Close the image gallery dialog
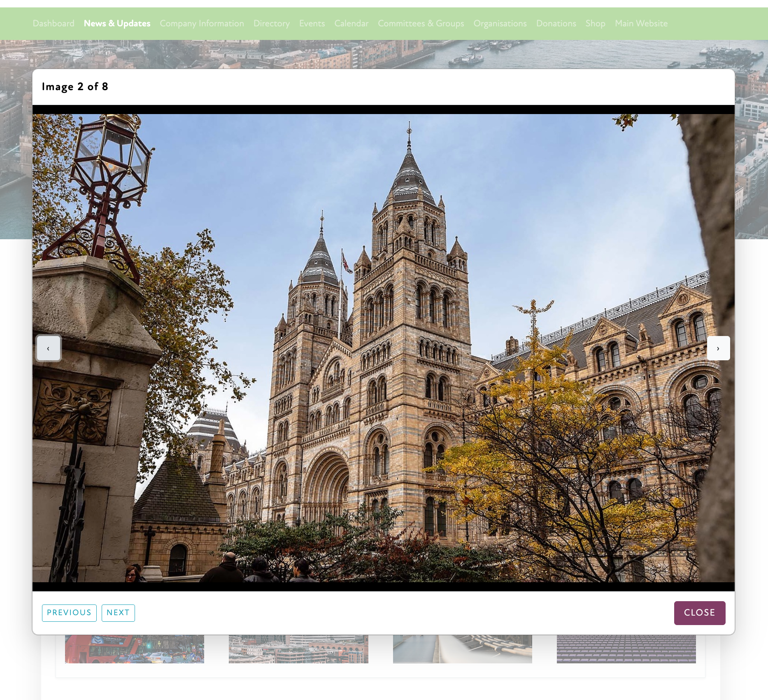Image resolution: width=768 pixels, height=700 pixels. coord(699,613)
